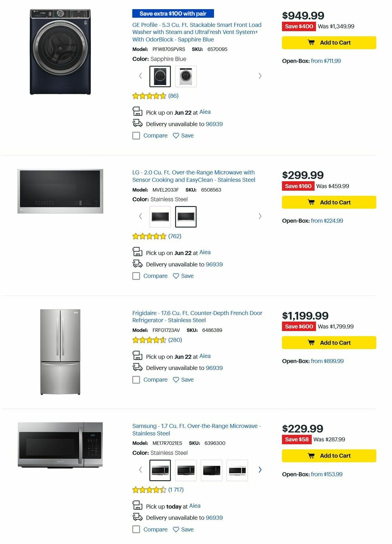Click the Aiea store link for the LG microwave

pyautogui.click(x=205, y=252)
